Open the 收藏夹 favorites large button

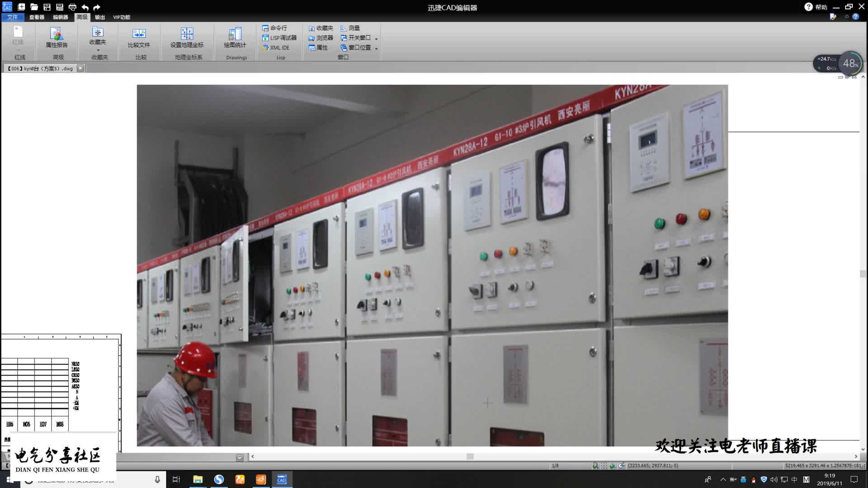click(98, 36)
